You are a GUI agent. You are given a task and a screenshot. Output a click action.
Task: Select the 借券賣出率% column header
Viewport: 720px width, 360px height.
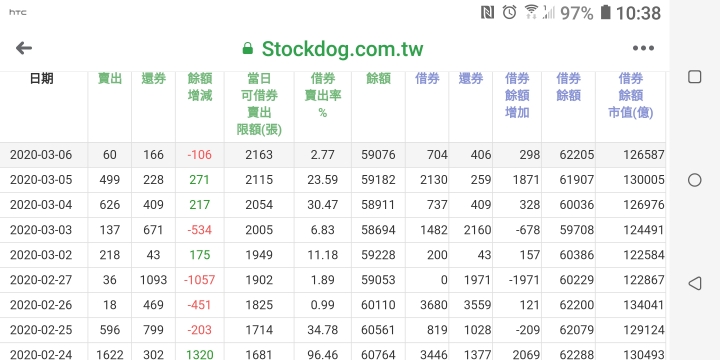tap(323, 96)
